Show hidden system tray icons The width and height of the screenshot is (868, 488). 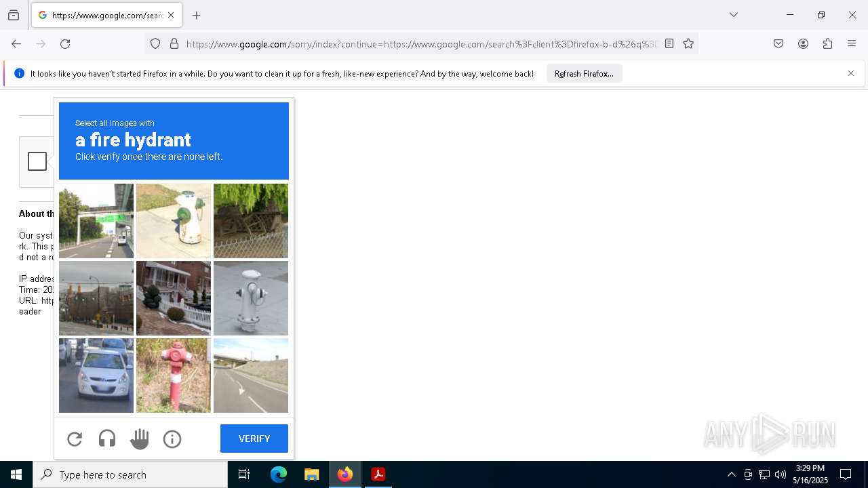pyautogui.click(x=731, y=474)
